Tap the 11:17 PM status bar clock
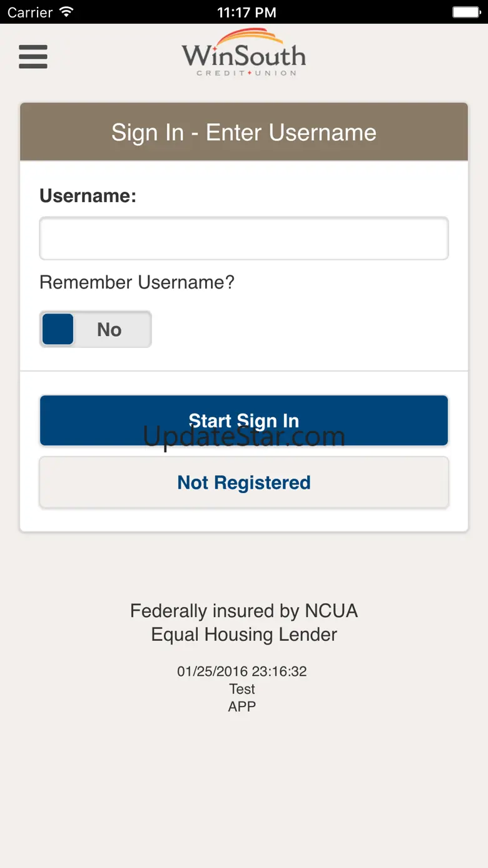 point(247,12)
